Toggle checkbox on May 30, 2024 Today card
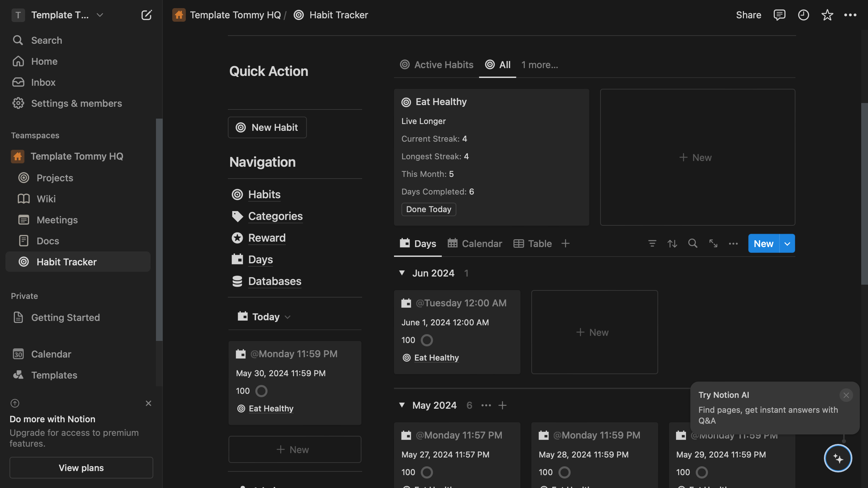The width and height of the screenshot is (868, 488). [x=261, y=391]
